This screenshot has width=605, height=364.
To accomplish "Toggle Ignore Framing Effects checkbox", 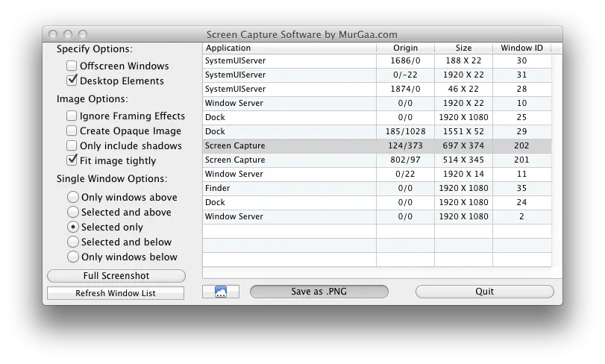I will click(72, 116).
